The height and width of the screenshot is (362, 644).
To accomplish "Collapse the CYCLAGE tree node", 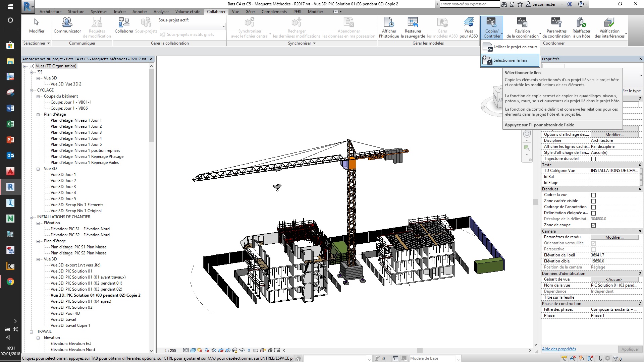I will (32, 90).
